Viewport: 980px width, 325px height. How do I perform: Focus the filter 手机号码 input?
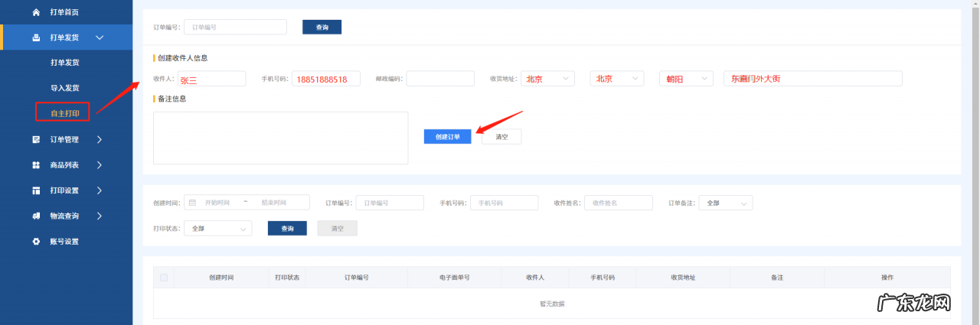tap(504, 203)
